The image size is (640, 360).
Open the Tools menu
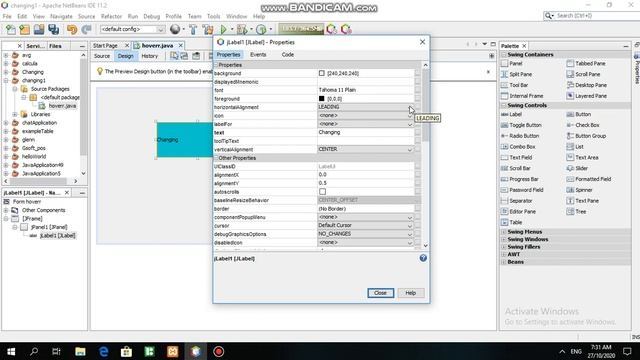pos(213,16)
